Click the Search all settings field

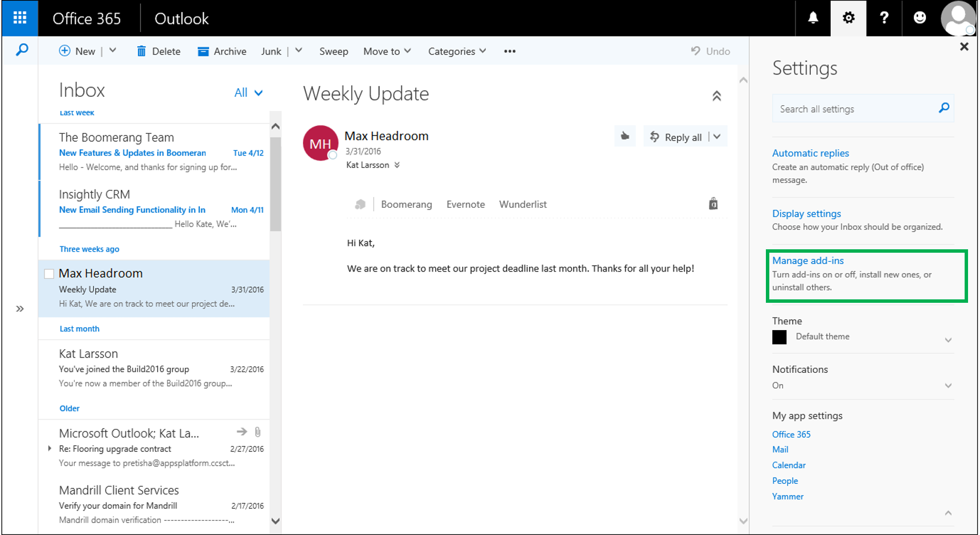coord(863,109)
